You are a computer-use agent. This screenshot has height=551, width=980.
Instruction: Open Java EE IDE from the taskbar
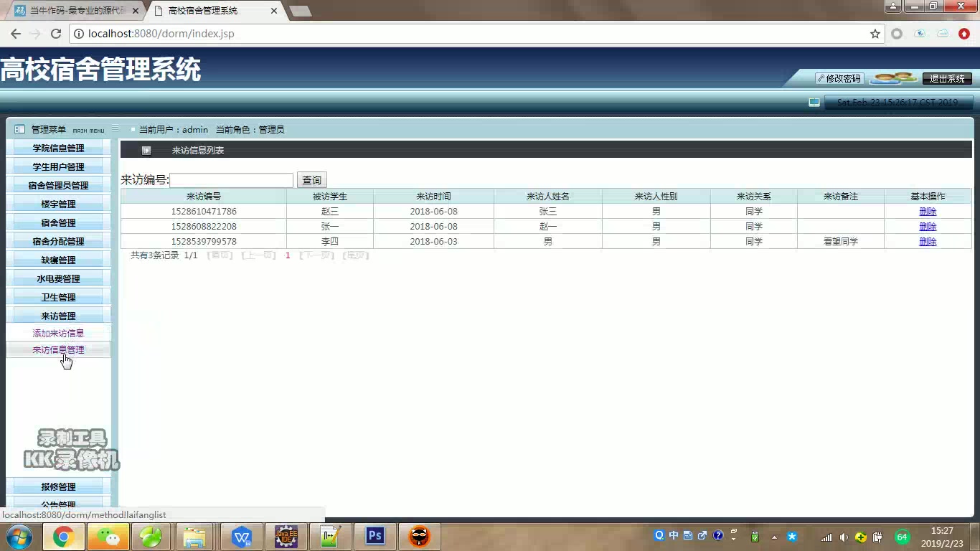tap(286, 537)
